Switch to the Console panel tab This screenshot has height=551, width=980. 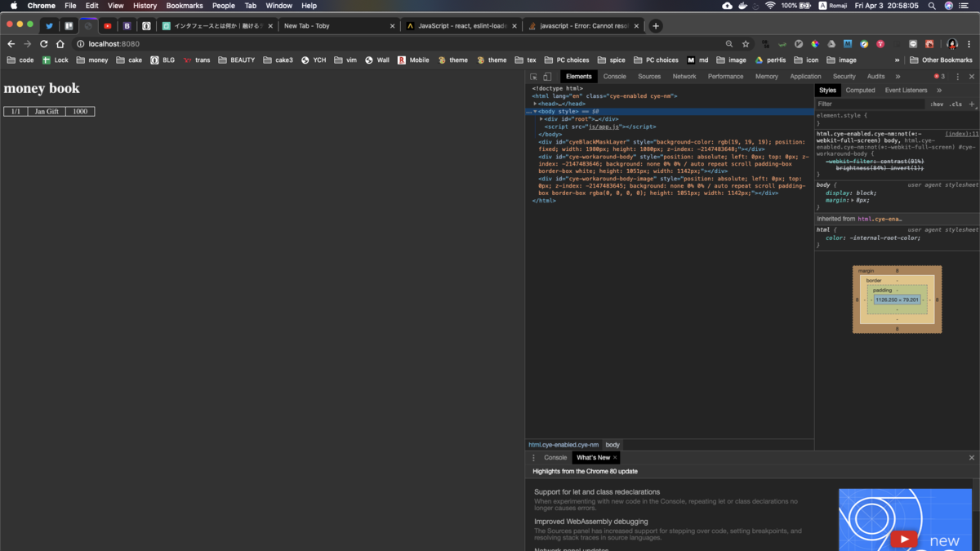tap(615, 77)
